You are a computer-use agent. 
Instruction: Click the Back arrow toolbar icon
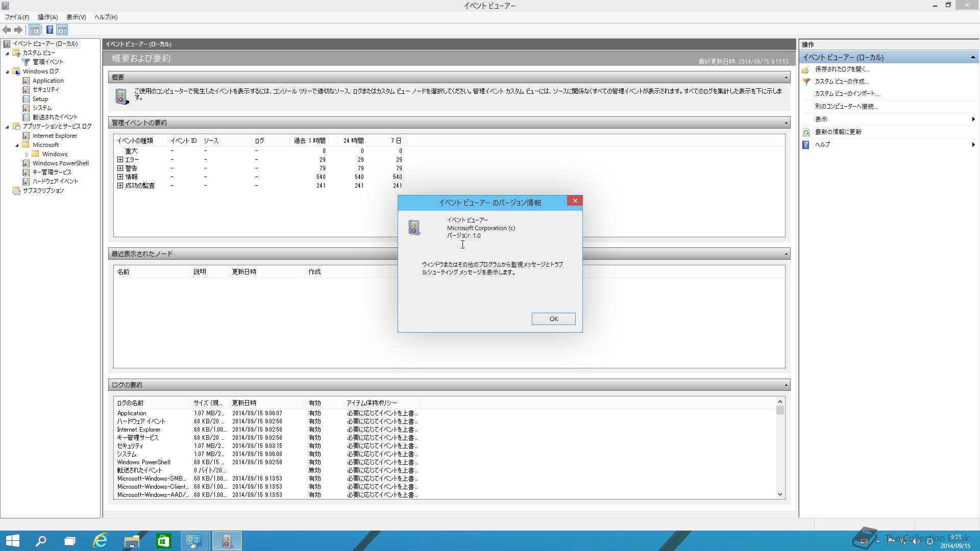tap(7, 30)
